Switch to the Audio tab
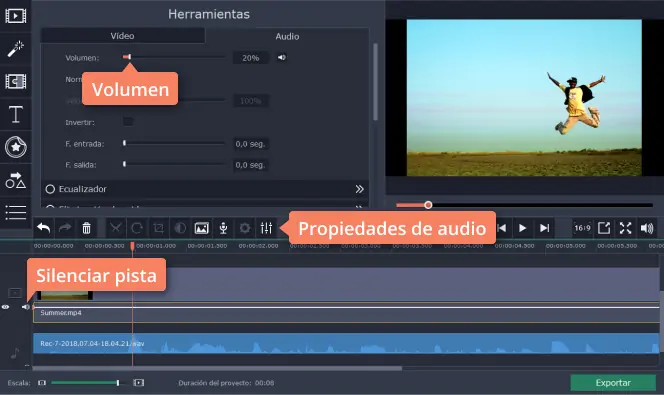664x395 pixels. (x=287, y=36)
